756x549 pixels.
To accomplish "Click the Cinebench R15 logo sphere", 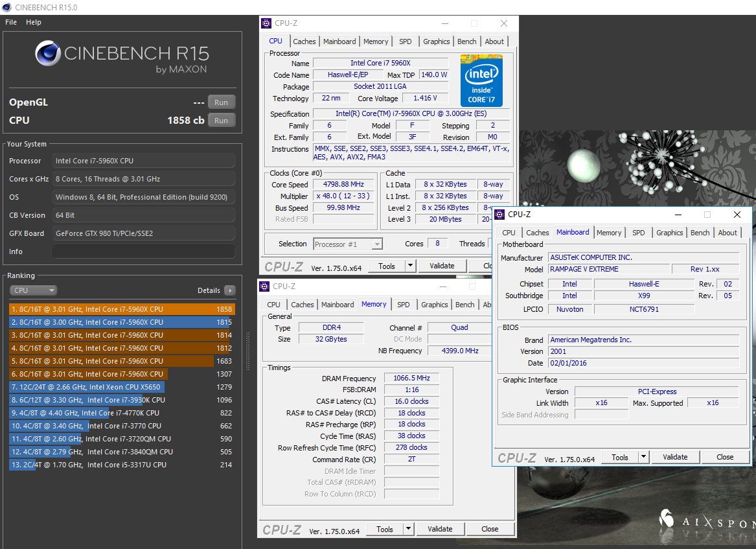I will coord(48,53).
